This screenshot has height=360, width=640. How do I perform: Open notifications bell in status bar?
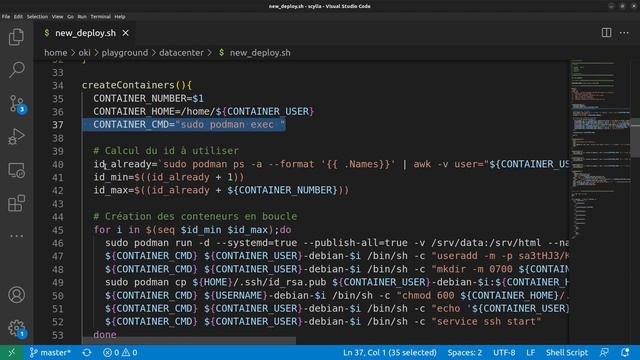coord(625,353)
